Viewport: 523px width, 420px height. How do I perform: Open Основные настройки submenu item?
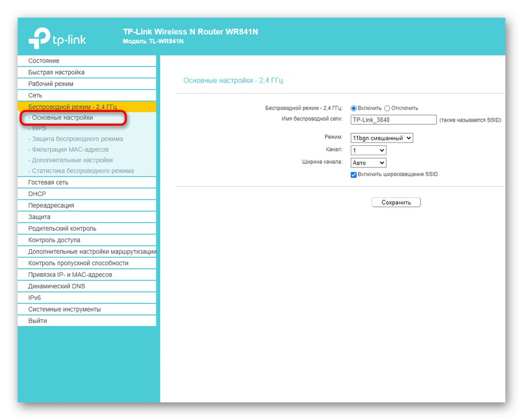pos(61,118)
